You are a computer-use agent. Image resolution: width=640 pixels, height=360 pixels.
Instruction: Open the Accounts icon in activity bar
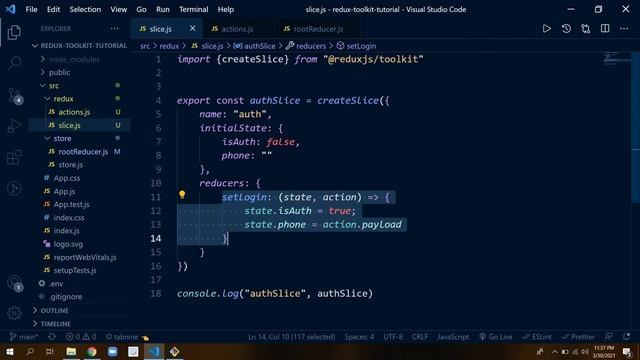(15, 282)
